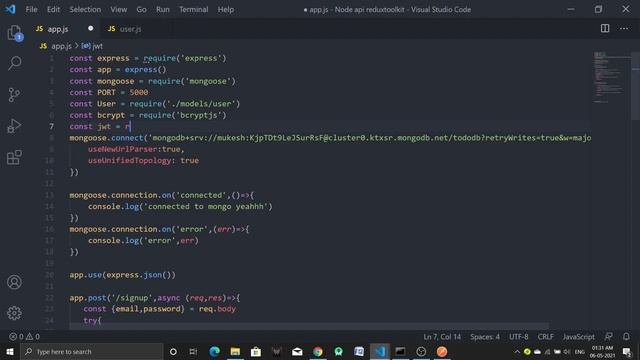Open Microsoft Store from taskbar
This screenshot has height=360, width=640.
tap(256, 351)
